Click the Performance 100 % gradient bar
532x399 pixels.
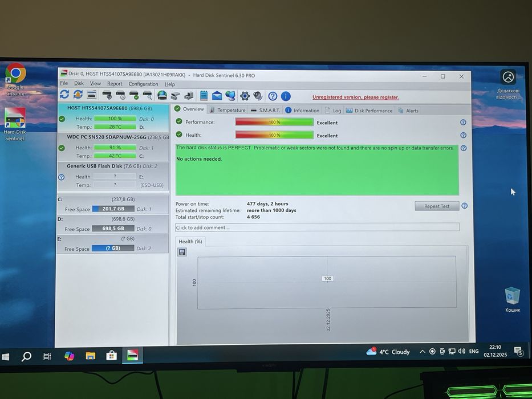tap(274, 122)
